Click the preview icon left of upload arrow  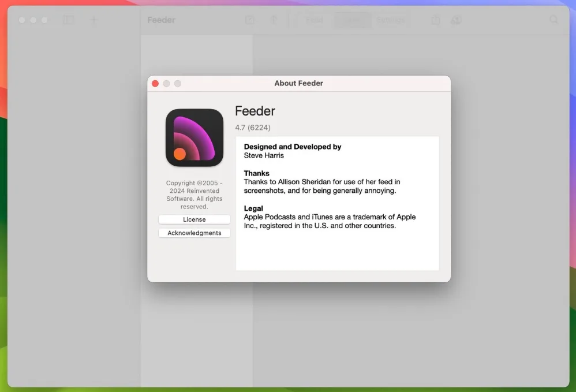click(249, 20)
